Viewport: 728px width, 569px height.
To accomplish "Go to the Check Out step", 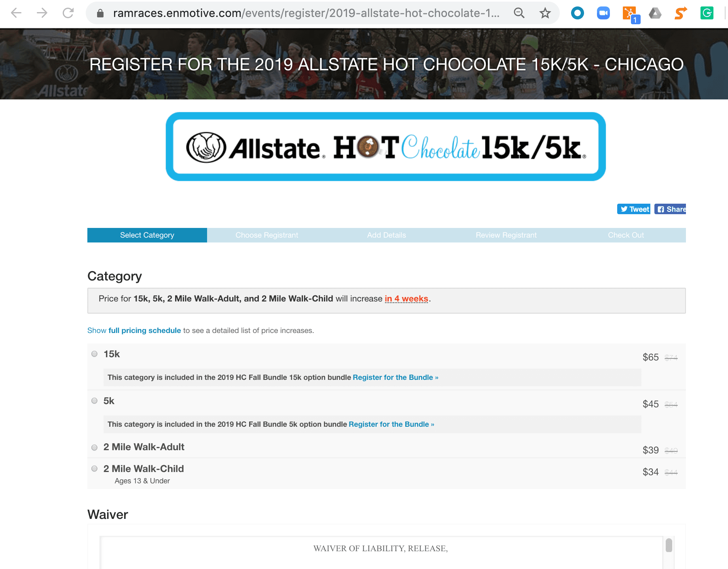I will tap(626, 235).
